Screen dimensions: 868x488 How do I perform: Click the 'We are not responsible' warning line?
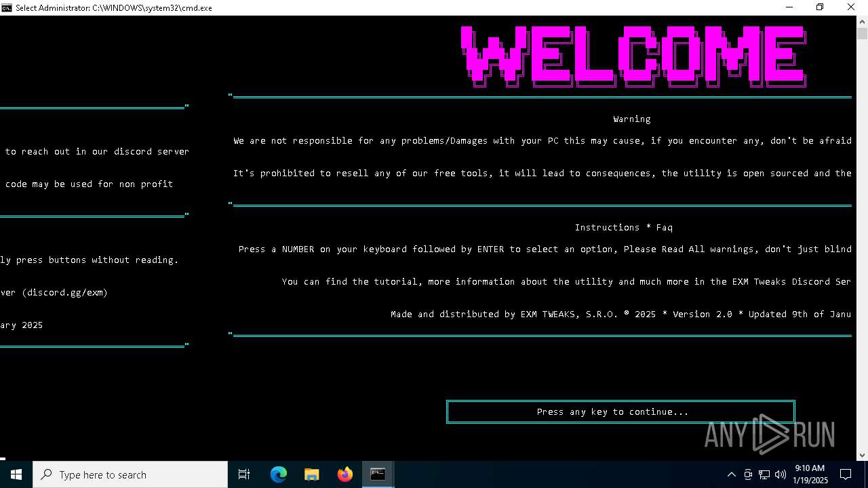[x=542, y=141]
